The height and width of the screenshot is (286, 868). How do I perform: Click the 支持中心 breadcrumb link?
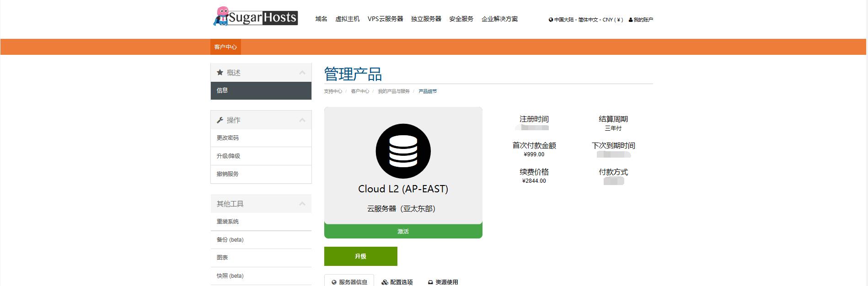tap(333, 91)
